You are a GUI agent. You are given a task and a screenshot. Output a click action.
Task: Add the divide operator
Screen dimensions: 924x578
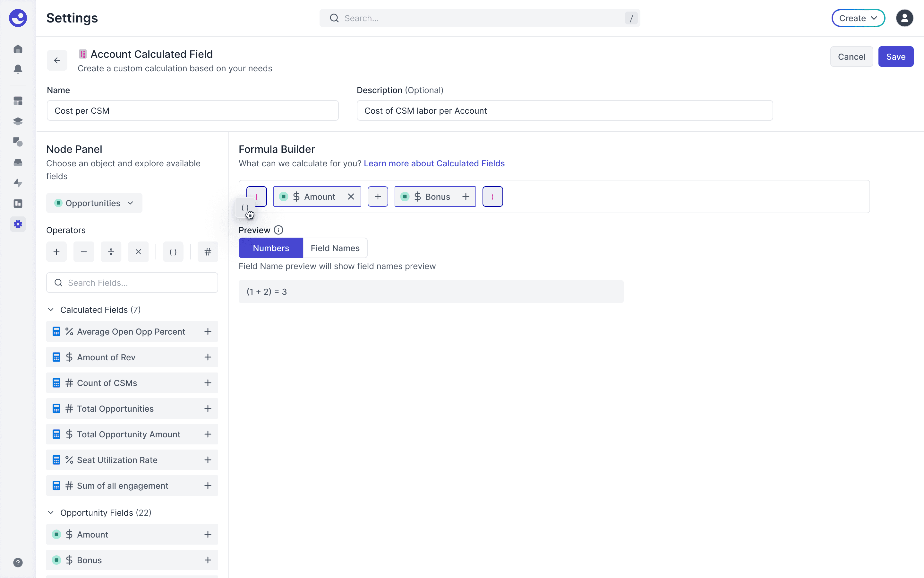[111, 252]
